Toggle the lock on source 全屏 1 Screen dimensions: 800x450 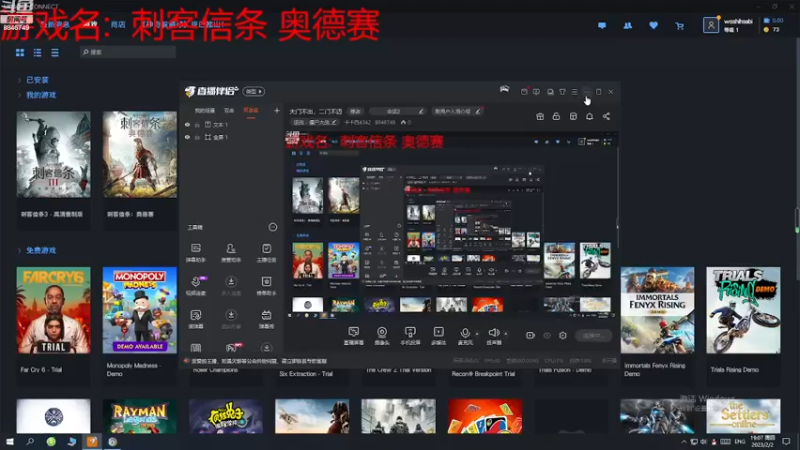[197, 137]
